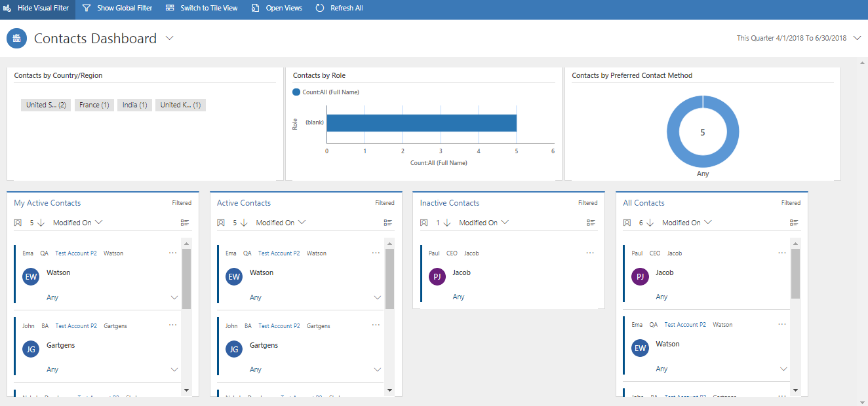868x406 pixels.
Task: Expand Watson card in My Active Contacts
Action: 174,297
